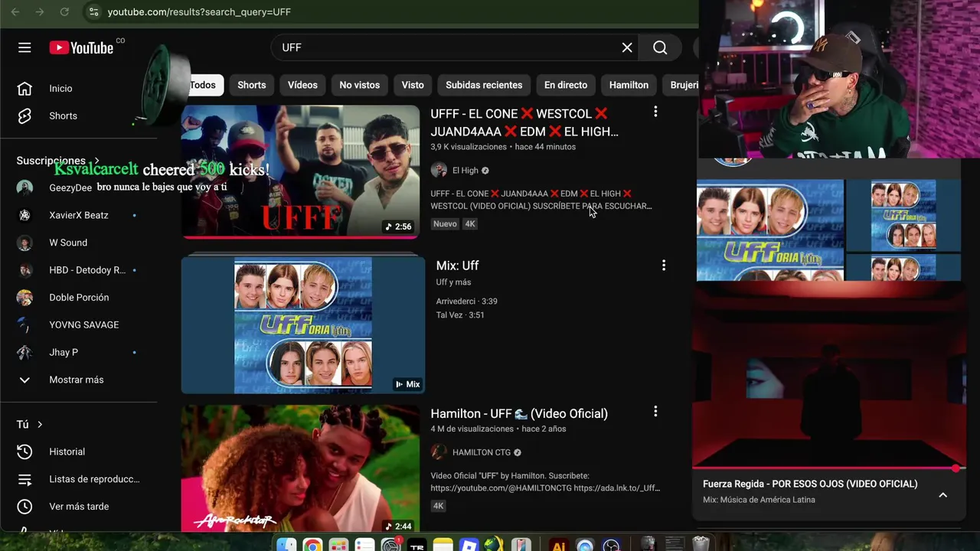Select the No vistos filter chip
This screenshot has height=551, width=980.
360,85
